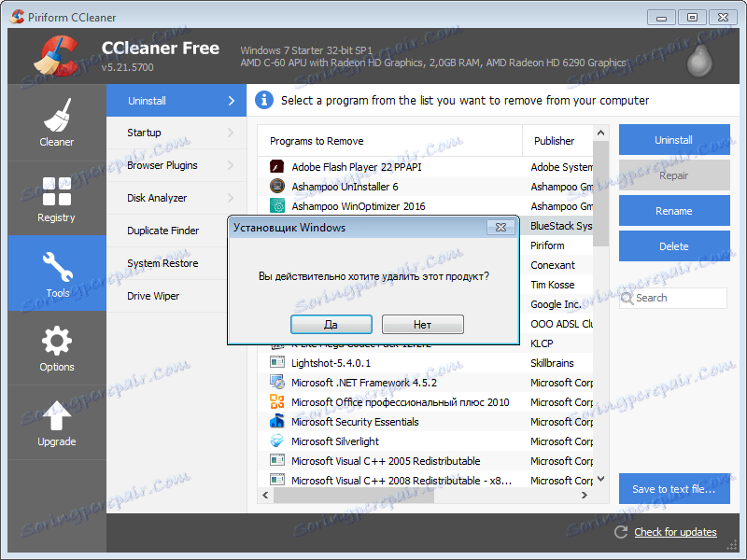Click the chevron on Disk Analyzer tab
747x560 pixels.
click(x=231, y=198)
